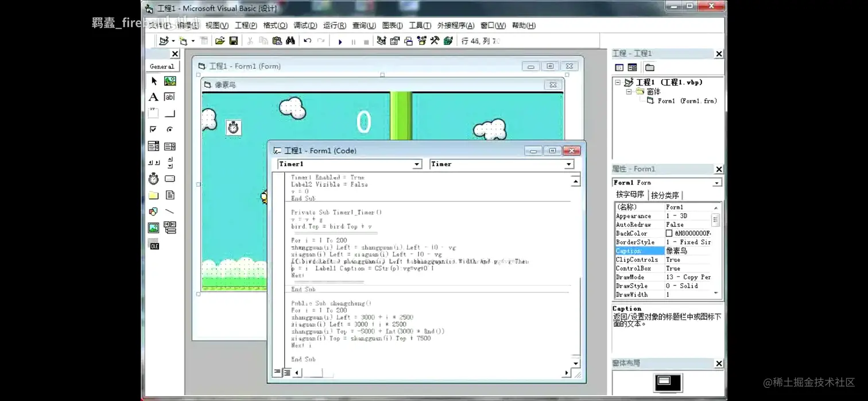This screenshot has height=401, width=868.
Task: Open the 工程(P) menu
Action: [x=246, y=25]
